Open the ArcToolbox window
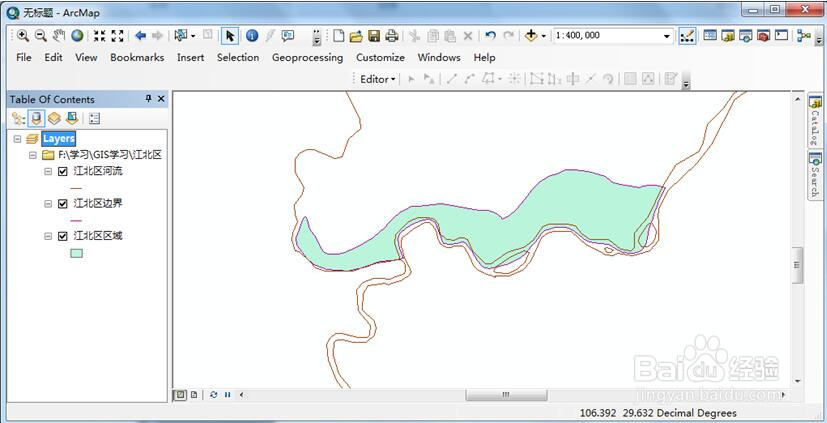 point(763,36)
